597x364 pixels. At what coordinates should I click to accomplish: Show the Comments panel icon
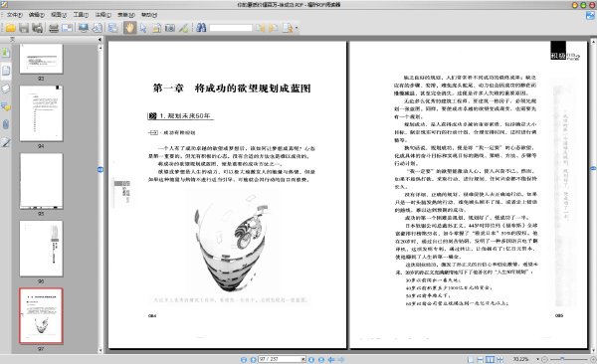[x=6, y=106]
